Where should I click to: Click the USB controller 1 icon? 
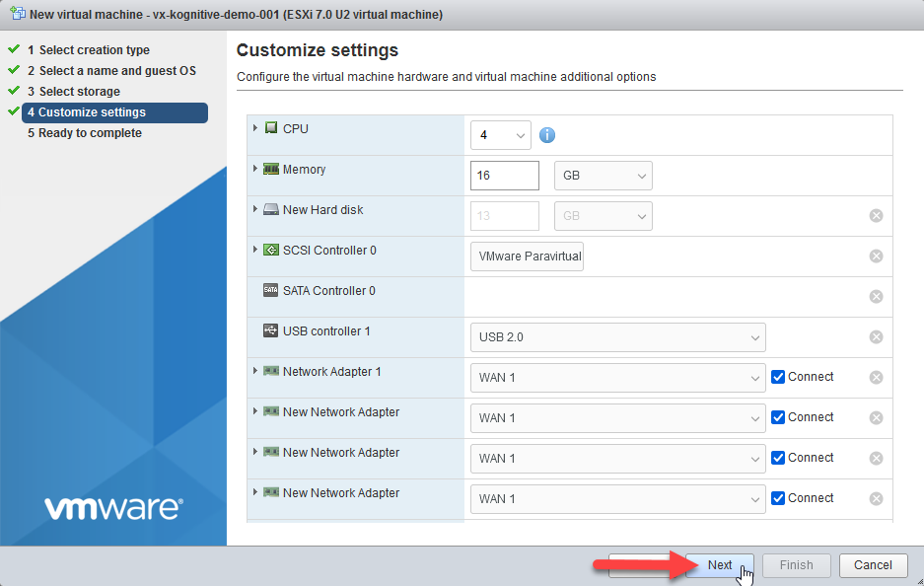(x=271, y=331)
